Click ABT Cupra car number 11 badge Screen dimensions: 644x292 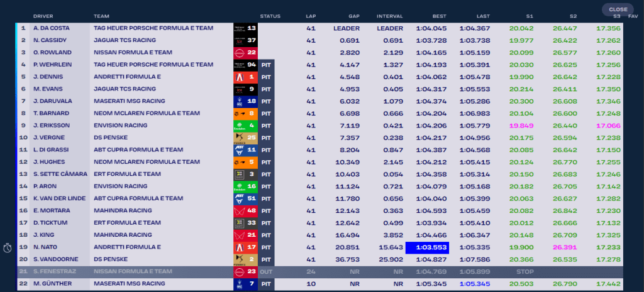click(x=246, y=150)
